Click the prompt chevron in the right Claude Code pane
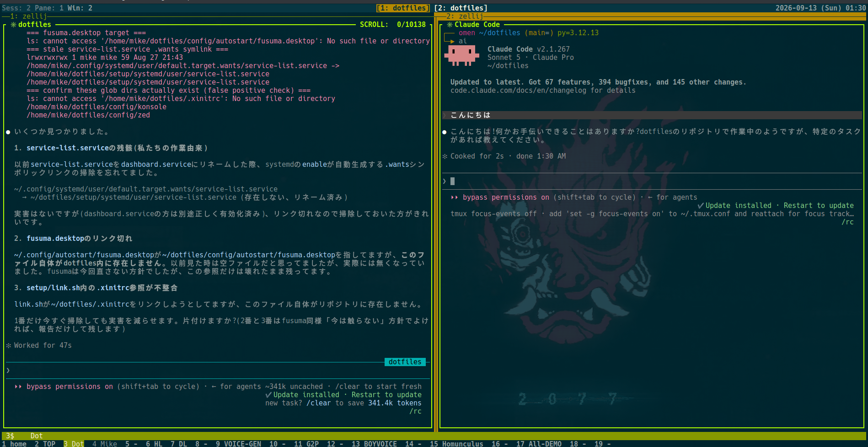 [445, 181]
